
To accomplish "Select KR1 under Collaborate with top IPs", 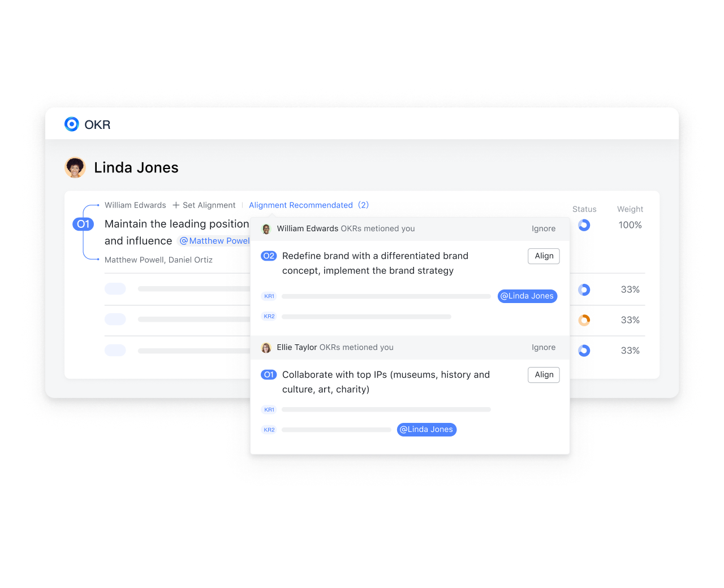I will click(269, 410).
